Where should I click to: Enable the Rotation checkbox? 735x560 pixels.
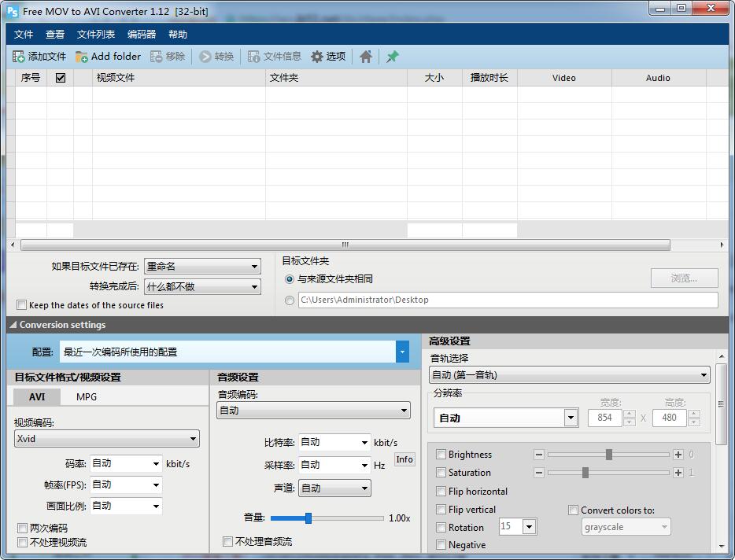(x=441, y=528)
